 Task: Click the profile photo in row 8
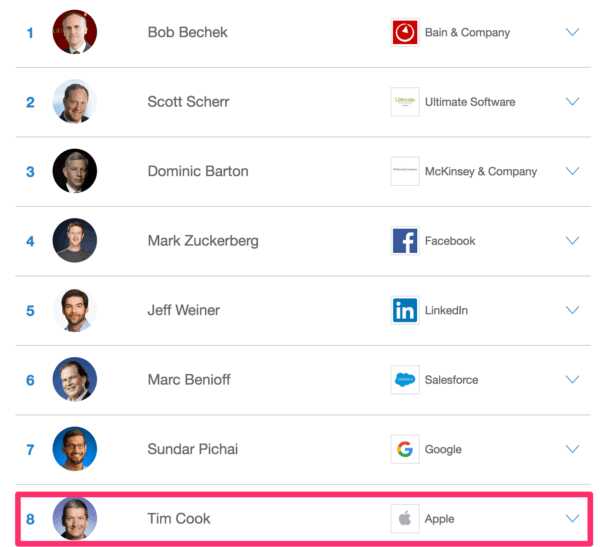tap(75, 518)
